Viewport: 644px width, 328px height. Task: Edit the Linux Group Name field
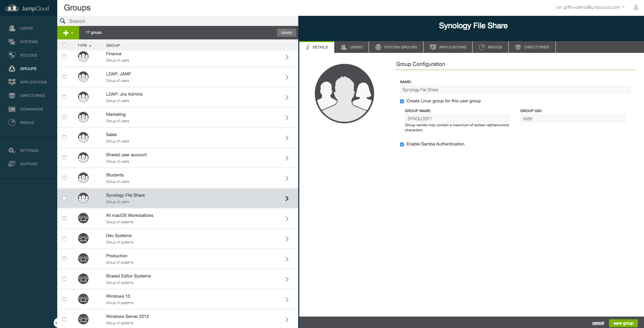457,119
